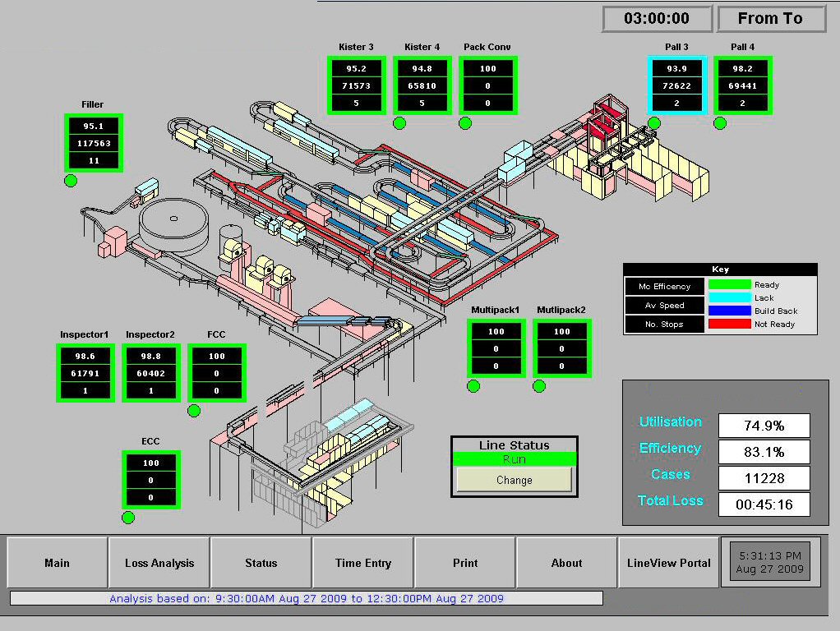This screenshot has height=631, width=840.
Task: Open the Main screen
Action: (58, 563)
